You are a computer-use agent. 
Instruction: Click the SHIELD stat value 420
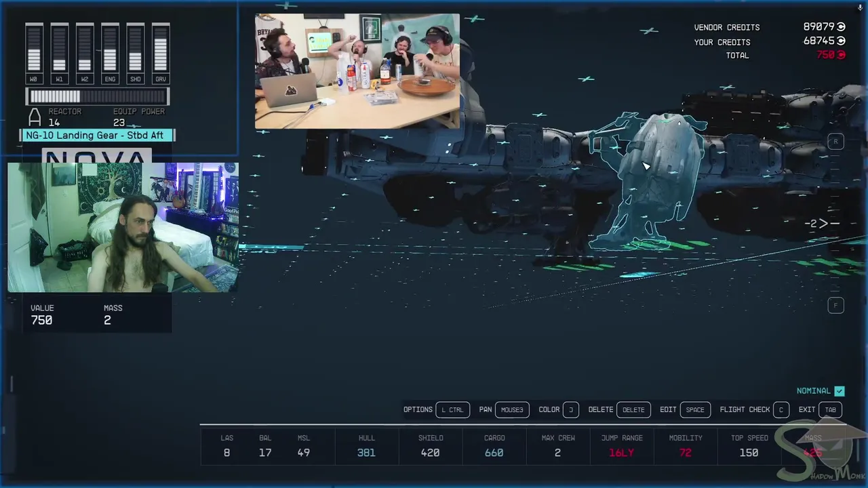pos(430,453)
